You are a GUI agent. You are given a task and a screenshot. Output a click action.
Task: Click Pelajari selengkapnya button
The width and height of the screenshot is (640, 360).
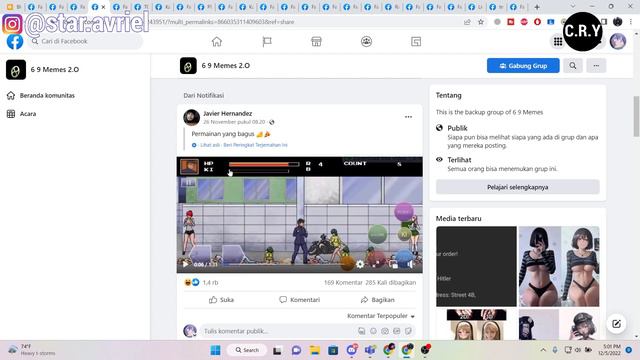[x=518, y=187]
